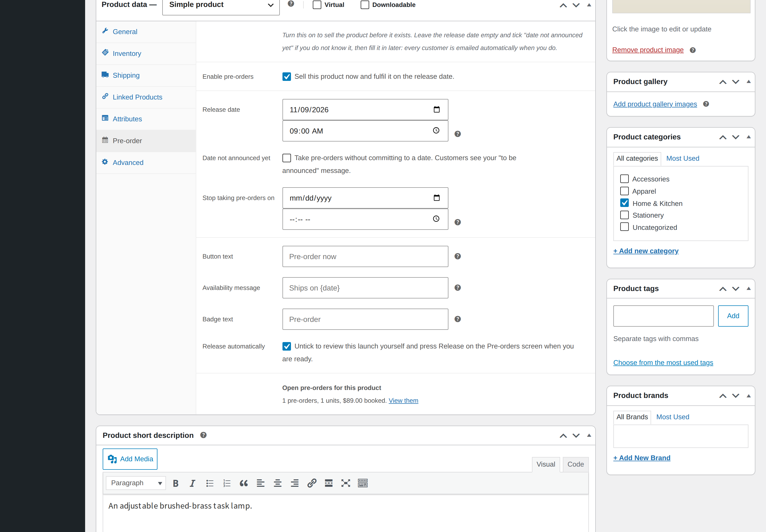This screenshot has width=766, height=532.
Task: Apply italic formatting in the editor
Action: [x=192, y=483]
